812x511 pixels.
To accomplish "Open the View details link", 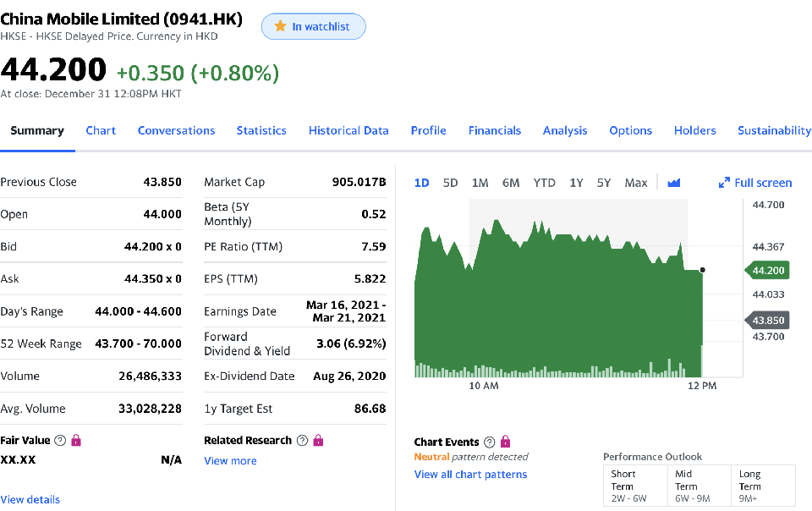I will tap(30, 500).
